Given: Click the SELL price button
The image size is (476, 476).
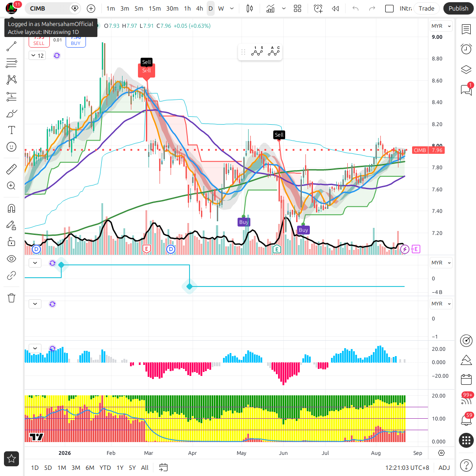Looking at the screenshot, I should click(x=39, y=41).
